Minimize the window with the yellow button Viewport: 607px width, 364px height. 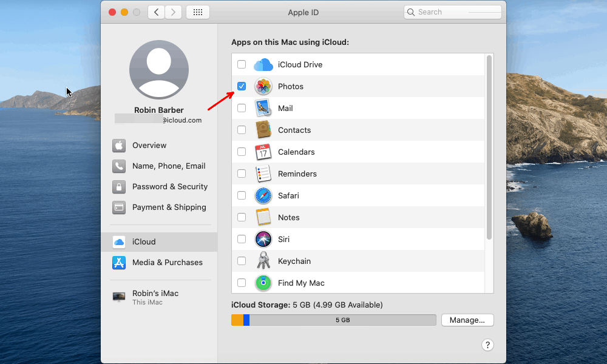point(124,12)
